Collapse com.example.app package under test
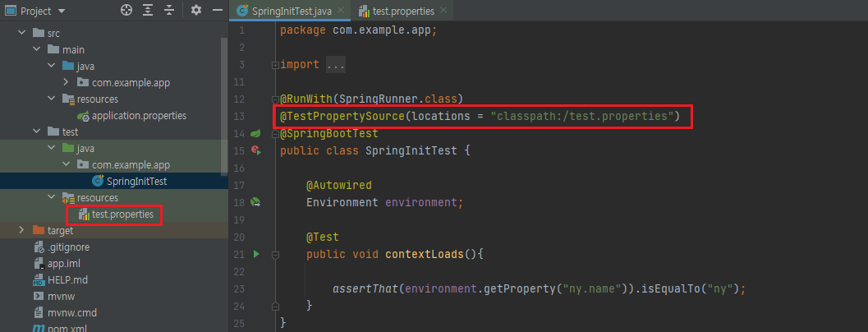The height and width of the screenshot is (332, 868). (x=66, y=164)
